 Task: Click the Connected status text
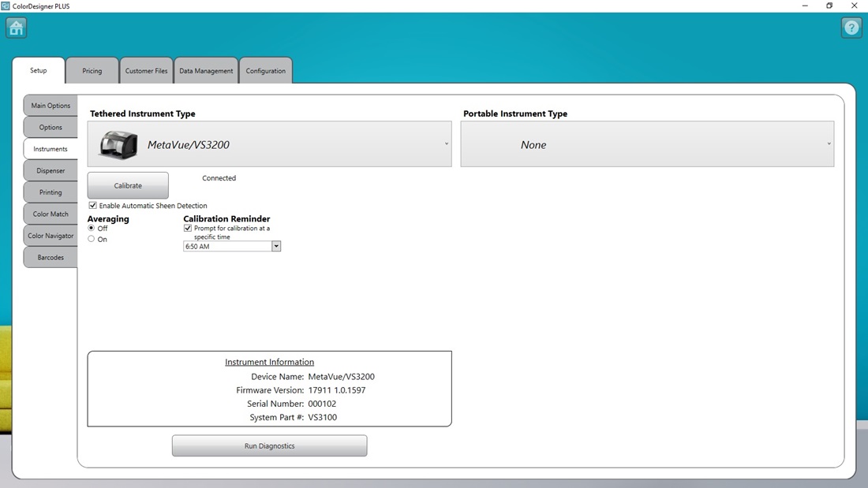pyautogui.click(x=219, y=178)
